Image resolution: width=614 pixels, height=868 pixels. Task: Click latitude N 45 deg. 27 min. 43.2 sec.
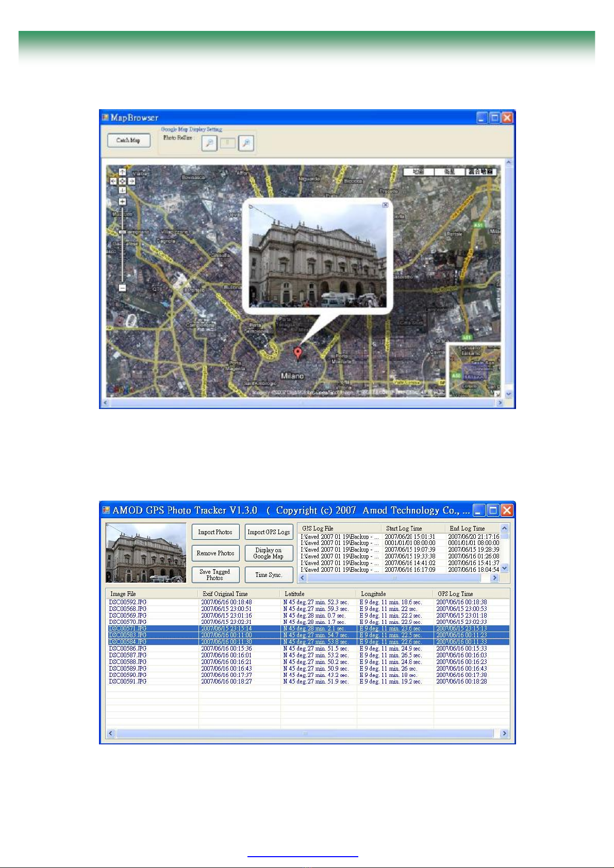(x=316, y=675)
